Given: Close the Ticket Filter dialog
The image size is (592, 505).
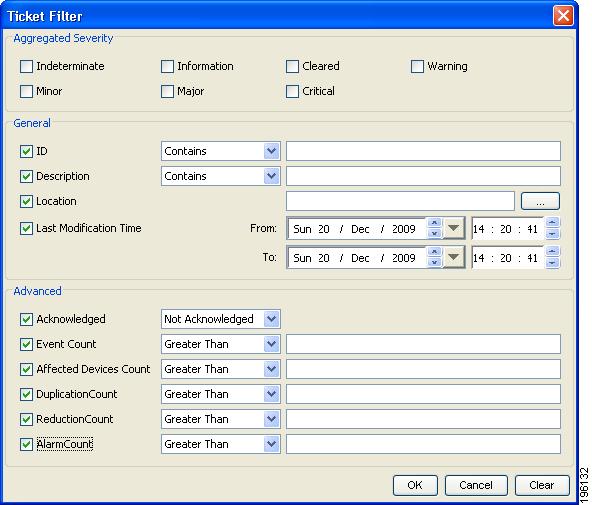Looking at the screenshot, I should [x=563, y=16].
